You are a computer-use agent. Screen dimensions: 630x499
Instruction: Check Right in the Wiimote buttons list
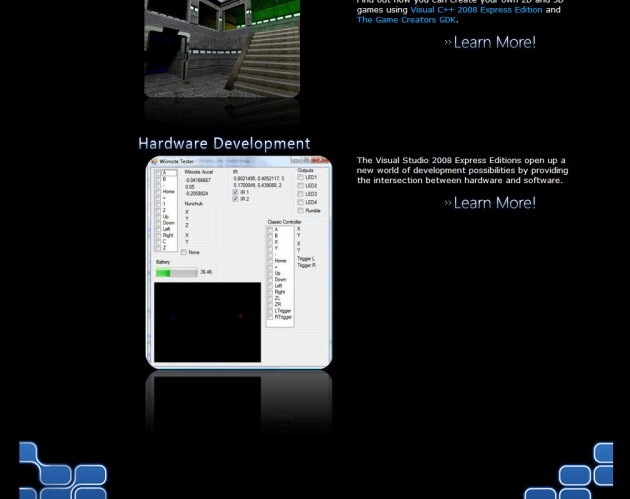(x=158, y=235)
